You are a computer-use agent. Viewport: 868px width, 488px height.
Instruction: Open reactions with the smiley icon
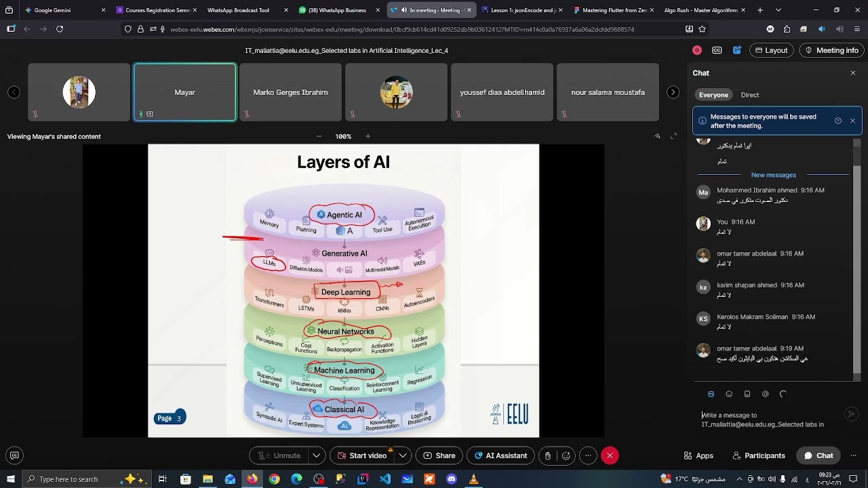566,455
